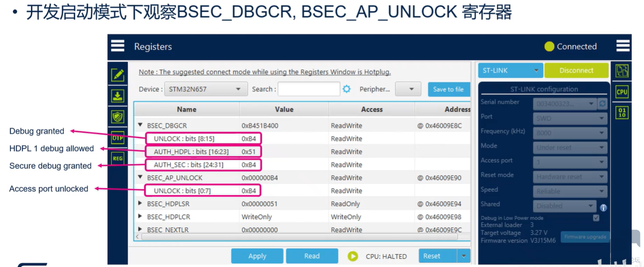Open the Reset button dropdown arrow
Screen dimensions: 644x267
pos(464,256)
